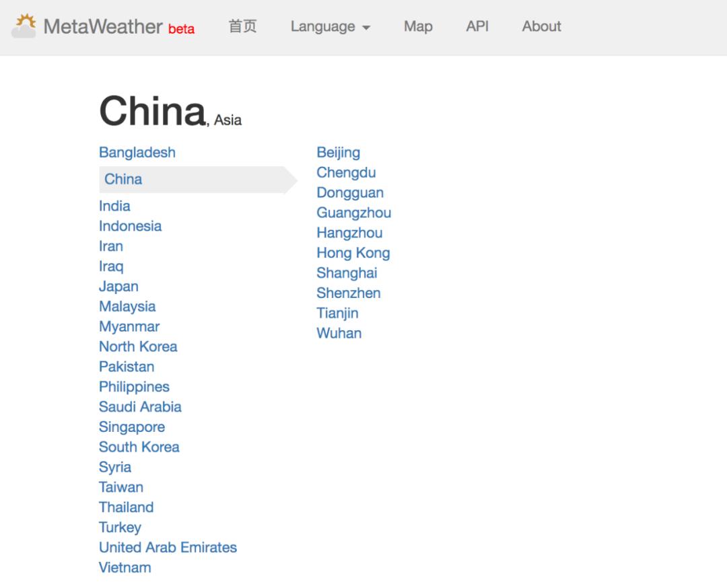Select Iran from country list
This screenshot has width=727, height=588.
pos(111,246)
